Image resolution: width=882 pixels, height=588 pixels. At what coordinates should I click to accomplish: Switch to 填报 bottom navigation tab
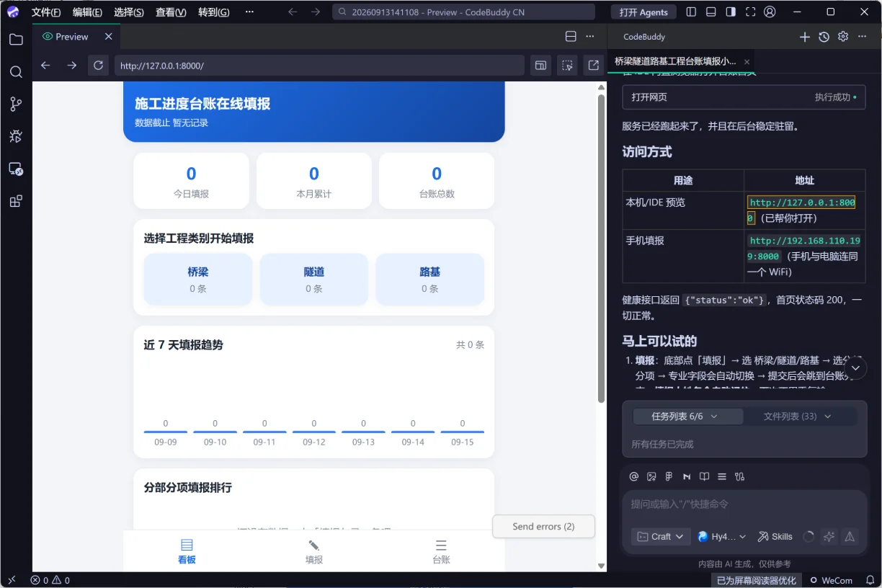click(x=314, y=551)
